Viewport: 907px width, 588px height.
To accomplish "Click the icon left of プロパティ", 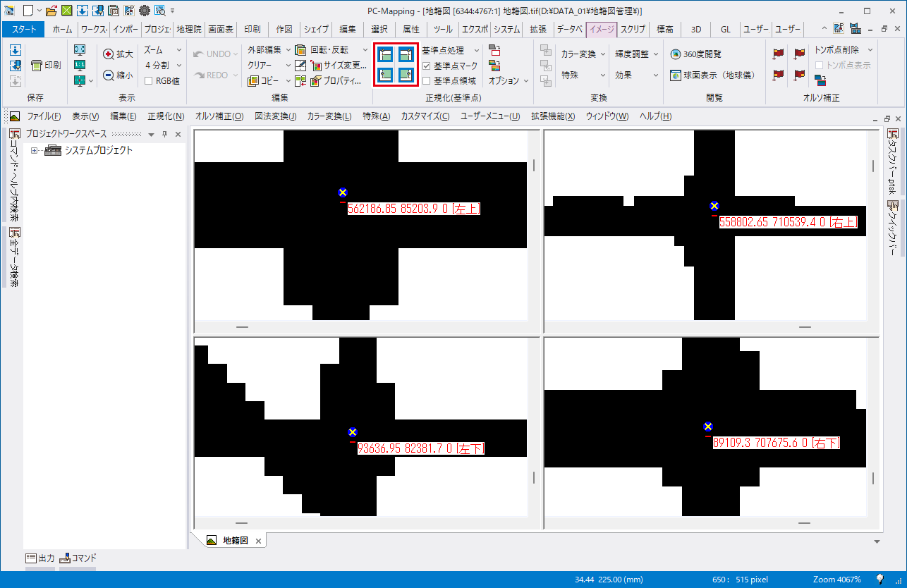I will 300,81.
